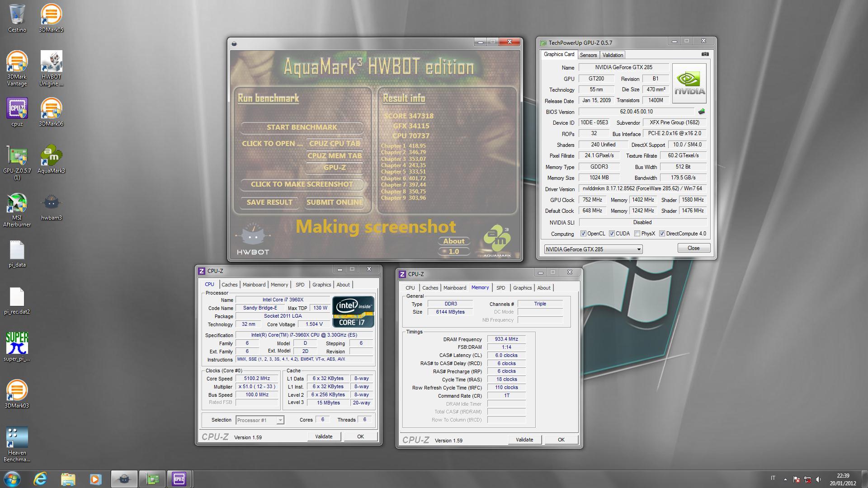The image size is (868, 488).
Task: Click OK in right CPU-Z memory window
Action: click(561, 440)
